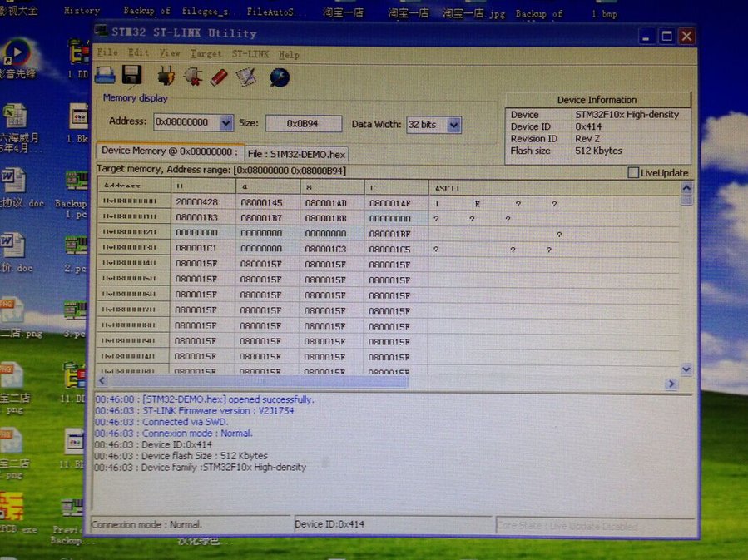Select the Device Memory @ 0x08000000 tab

click(x=170, y=151)
